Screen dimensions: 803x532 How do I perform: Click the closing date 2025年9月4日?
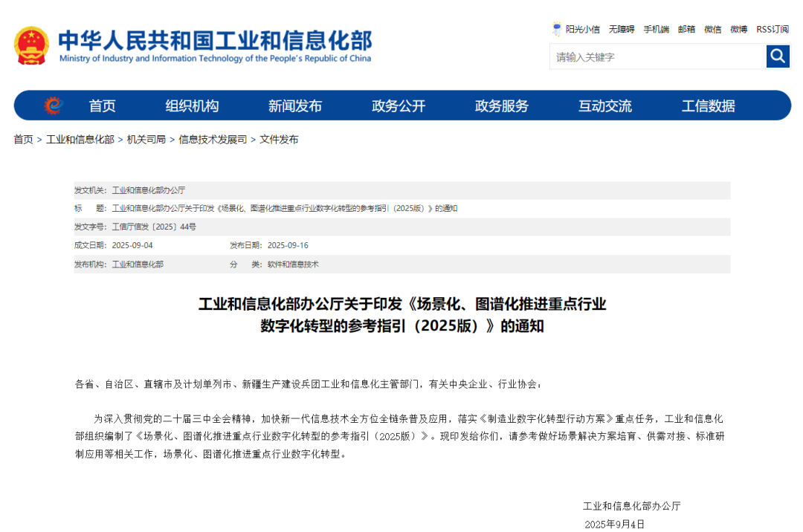pos(614,524)
